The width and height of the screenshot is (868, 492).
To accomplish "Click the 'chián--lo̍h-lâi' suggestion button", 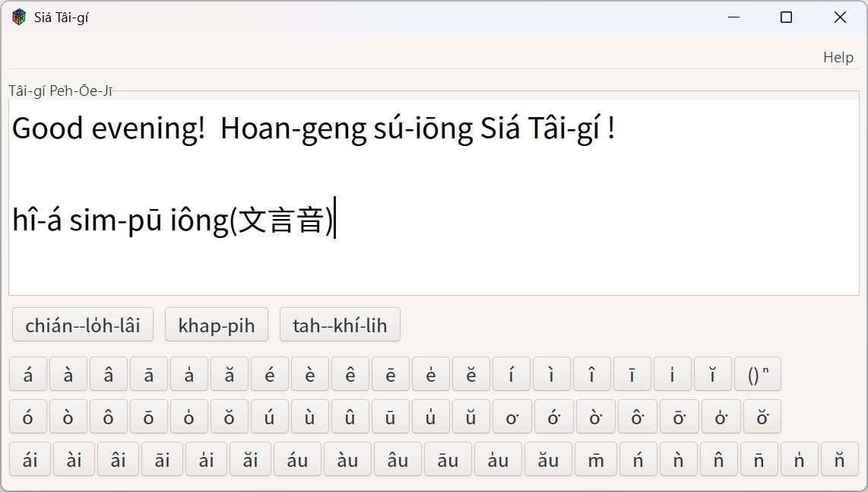I will 83,325.
